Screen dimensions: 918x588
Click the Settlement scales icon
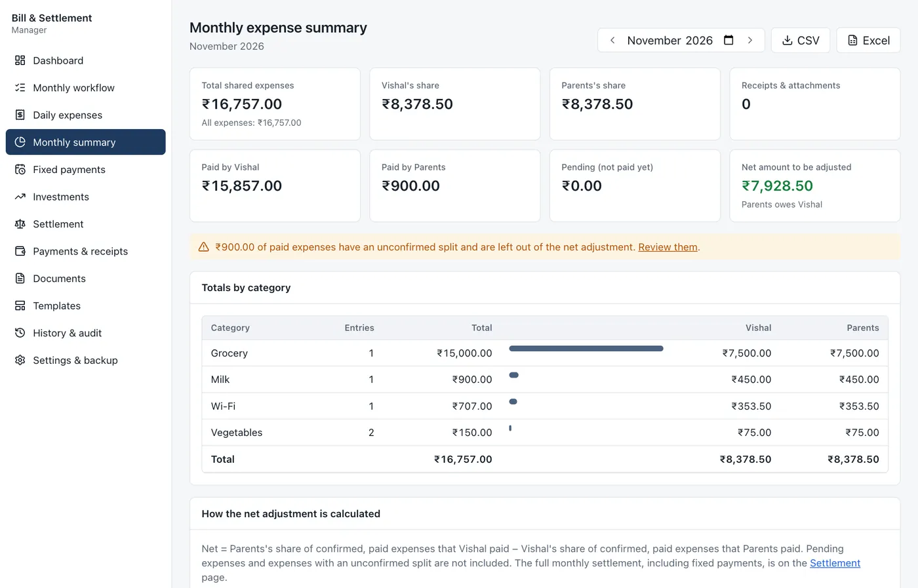[x=20, y=224]
